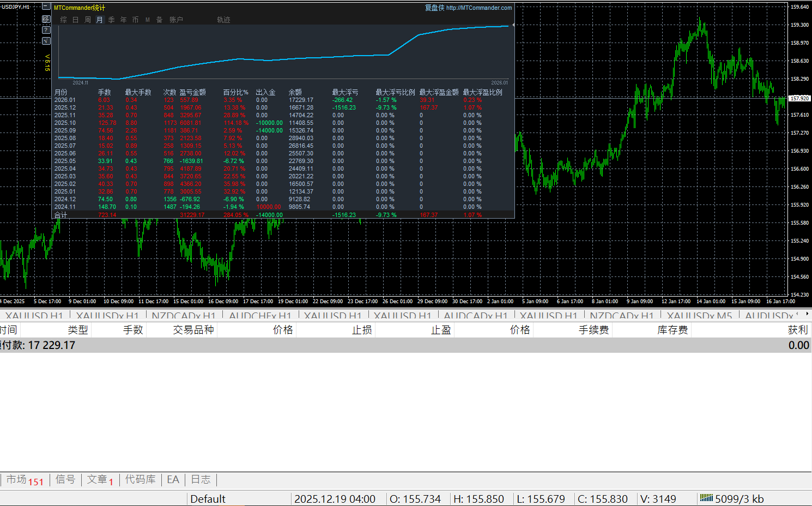
Task: Click the 157.920 current price label
Action: [800, 99]
